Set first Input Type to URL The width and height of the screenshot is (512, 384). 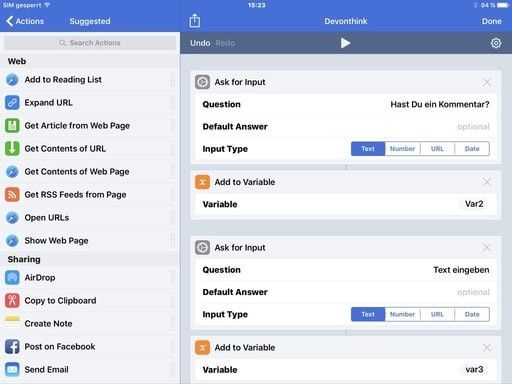pos(437,149)
